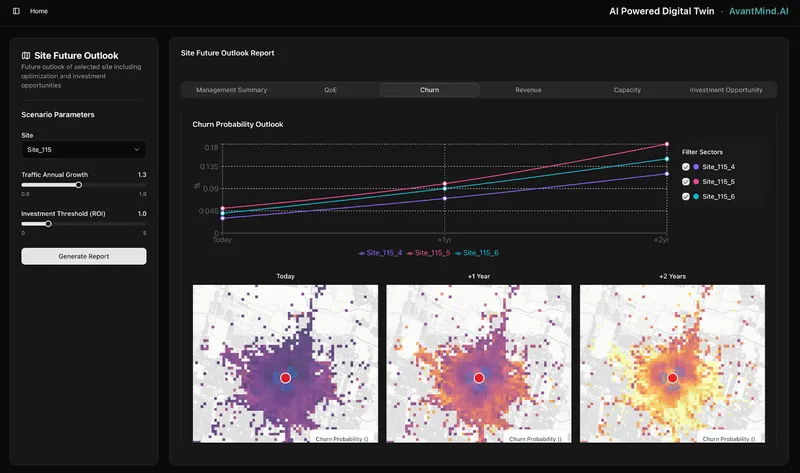Select the Investment Opportunity tab
This screenshot has width=800, height=473.
click(726, 90)
